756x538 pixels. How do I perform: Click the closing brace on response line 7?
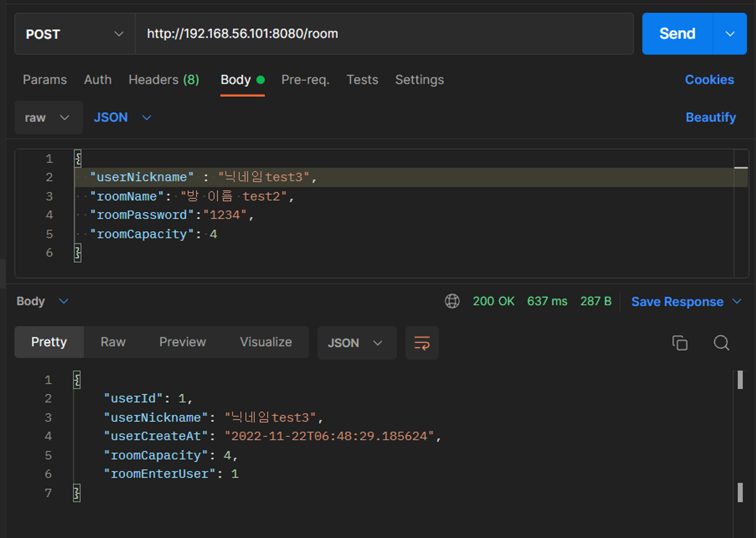77,493
